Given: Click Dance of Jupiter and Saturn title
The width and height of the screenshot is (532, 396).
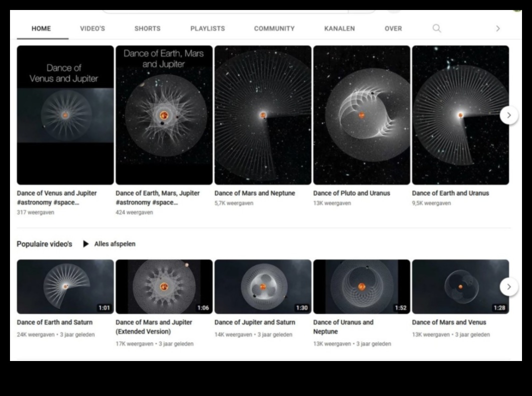Looking at the screenshot, I should click(x=254, y=322).
